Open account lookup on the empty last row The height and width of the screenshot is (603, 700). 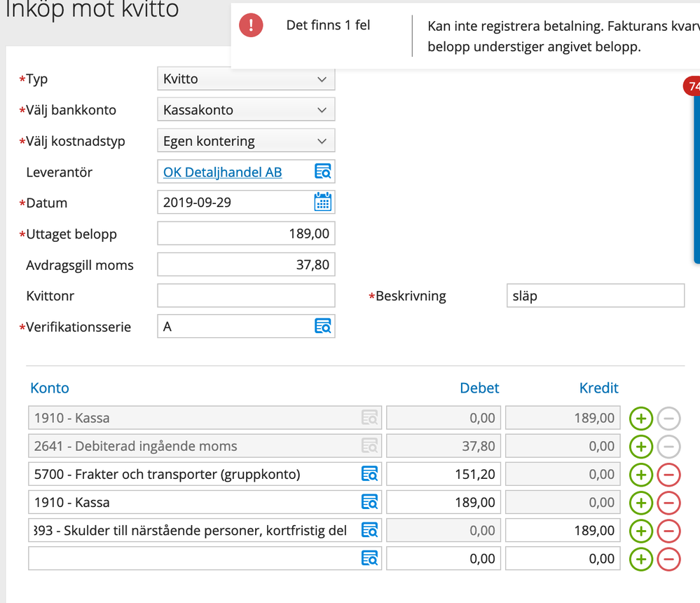370,558
